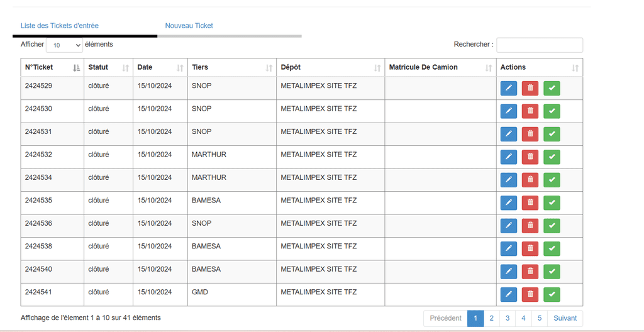Viewport: 644px width, 332px height.
Task: Edit ticket 2424534 with pencil icon
Action: (508, 180)
